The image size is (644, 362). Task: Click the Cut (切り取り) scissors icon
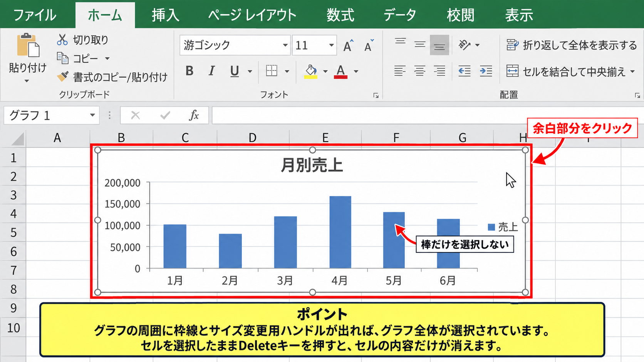coord(62,40)
